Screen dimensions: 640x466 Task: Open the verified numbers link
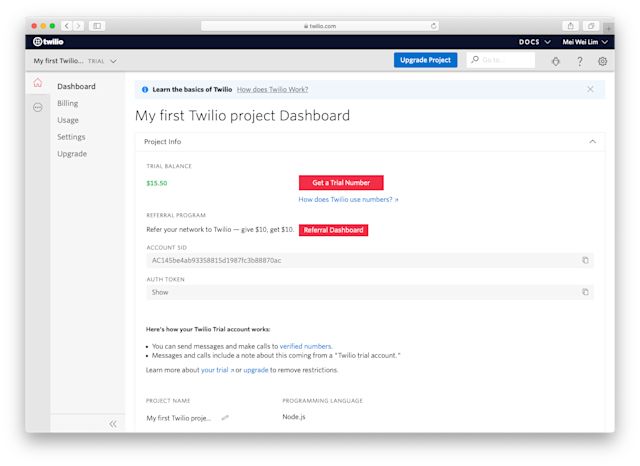point(306,346)
